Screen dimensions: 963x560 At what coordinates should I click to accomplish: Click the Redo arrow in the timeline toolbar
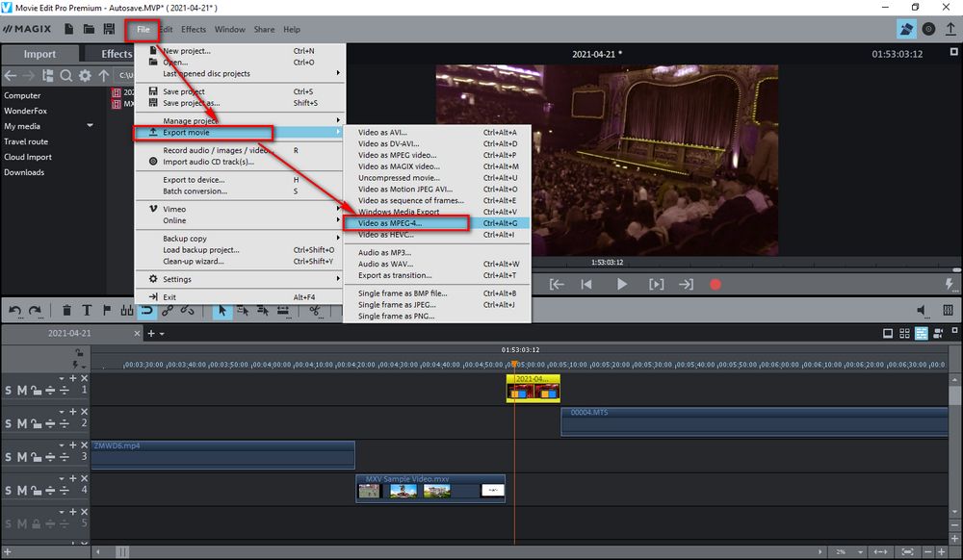(35, 311)
